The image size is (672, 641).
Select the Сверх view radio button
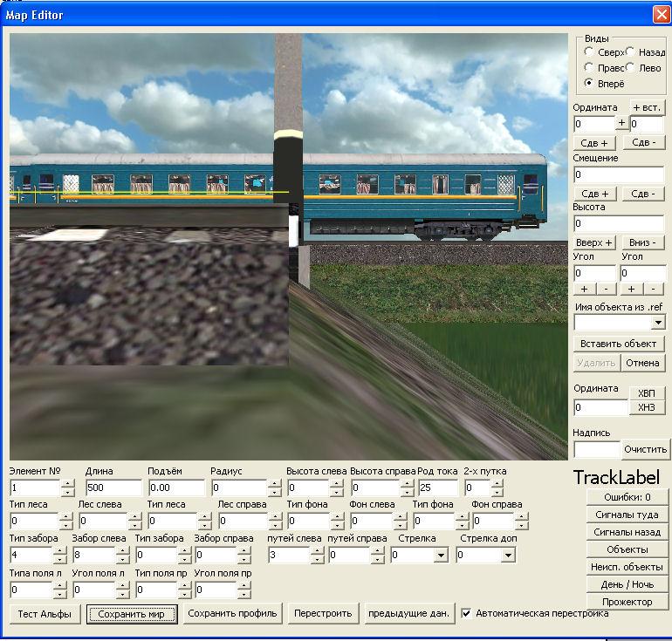coord(590,52)
